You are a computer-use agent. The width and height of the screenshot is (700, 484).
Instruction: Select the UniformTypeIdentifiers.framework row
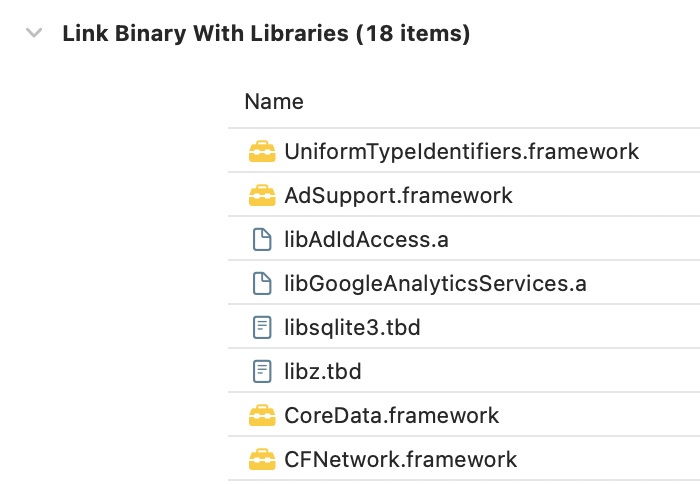pyautogui.click(x=464, y=151)
